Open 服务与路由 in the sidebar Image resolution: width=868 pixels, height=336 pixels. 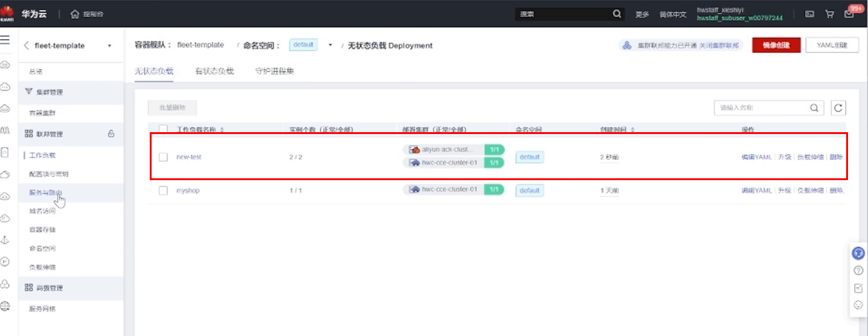point(46,193)
